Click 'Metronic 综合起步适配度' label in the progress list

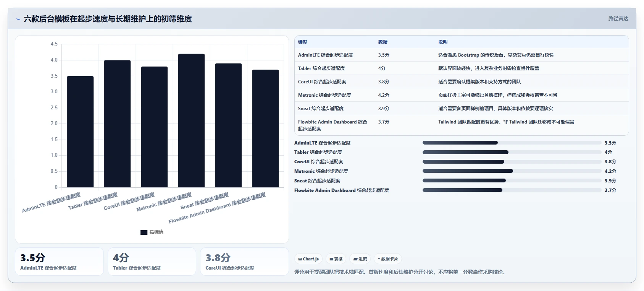pyautogui.click(x=321, y=171)
